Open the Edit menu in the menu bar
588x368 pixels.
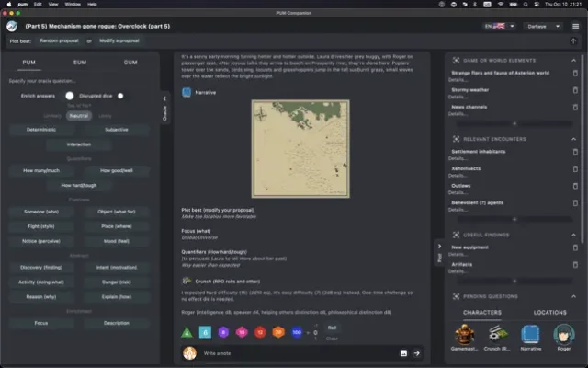(38, 4)
